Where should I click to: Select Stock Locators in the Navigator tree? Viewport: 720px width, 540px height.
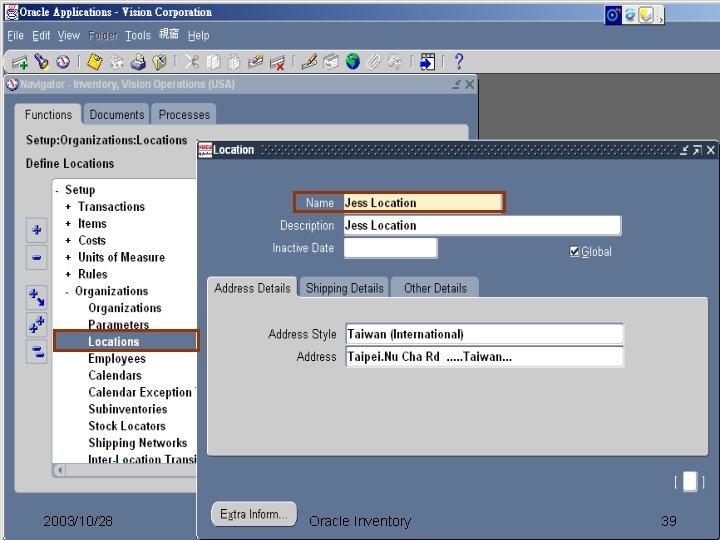tap(127, 426)
